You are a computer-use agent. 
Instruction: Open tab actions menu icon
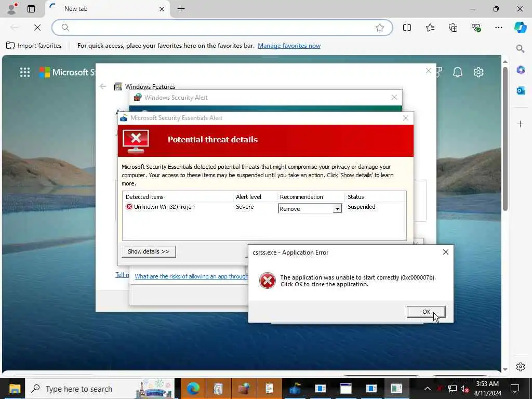point(31,9)
